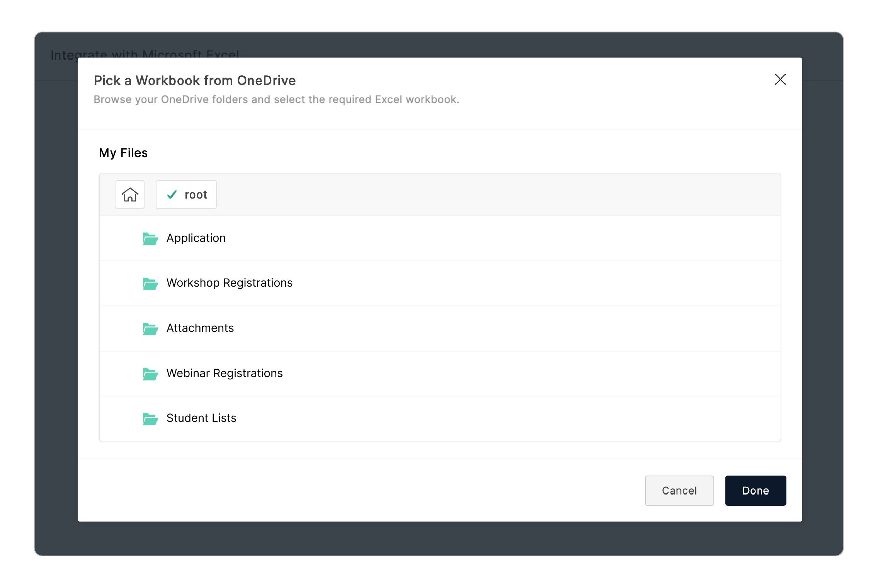This screenshot has height=588, width=878.
Task: Click the Workshop Registrations folder icon
Action: pos(150,284)
